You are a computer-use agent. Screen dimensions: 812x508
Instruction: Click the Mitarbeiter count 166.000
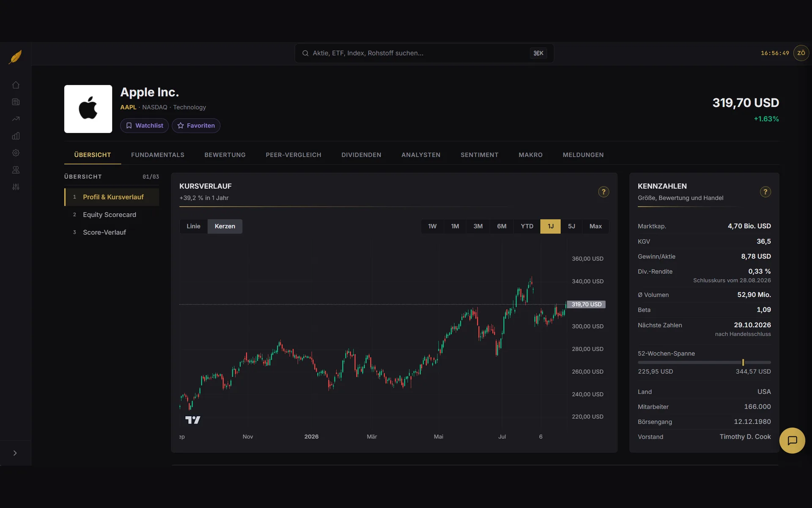point(757,407)
